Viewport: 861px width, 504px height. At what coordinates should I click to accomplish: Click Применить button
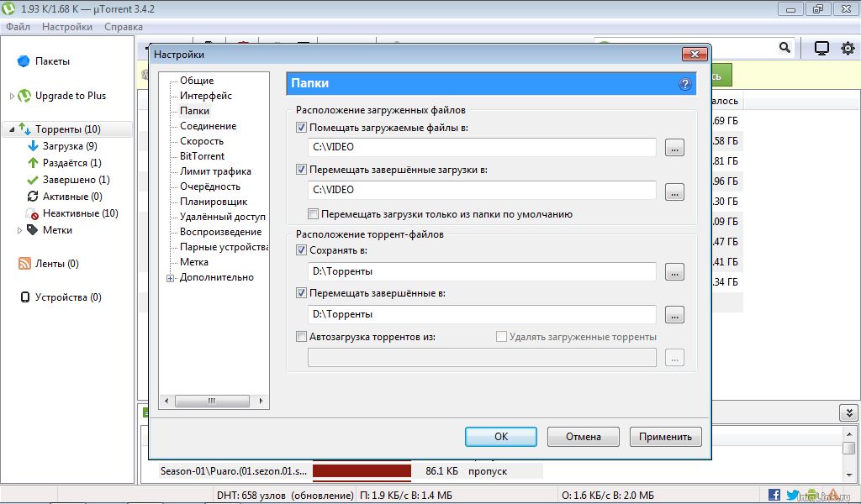666,437
